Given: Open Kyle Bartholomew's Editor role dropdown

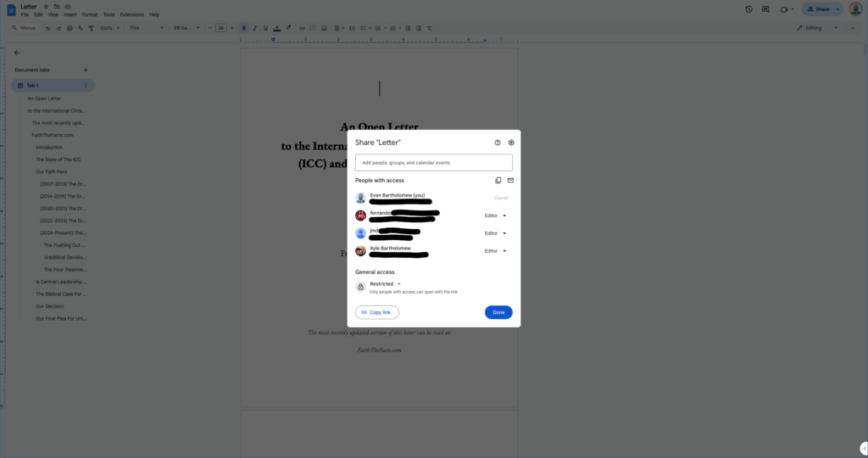Looking at the screenshot, I should (x=495, y=251).
